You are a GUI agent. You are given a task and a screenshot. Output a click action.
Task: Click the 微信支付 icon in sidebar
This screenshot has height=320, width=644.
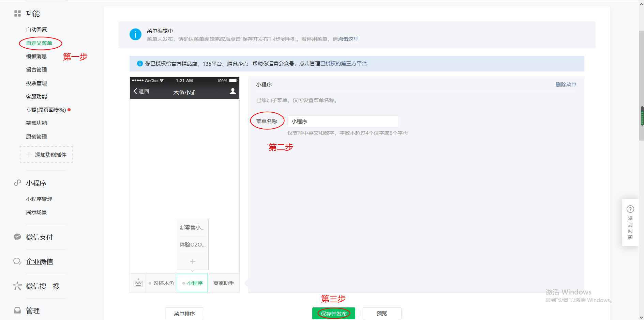coord(17,237)
